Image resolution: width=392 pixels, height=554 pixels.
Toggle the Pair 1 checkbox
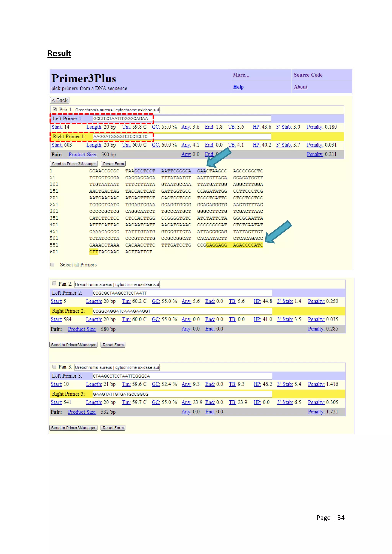point(55,109)
